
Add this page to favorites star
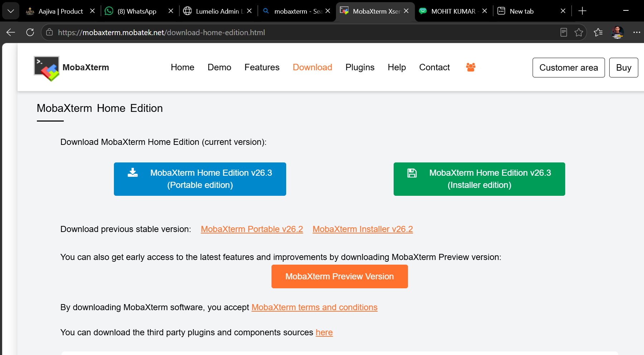[579, 32]
